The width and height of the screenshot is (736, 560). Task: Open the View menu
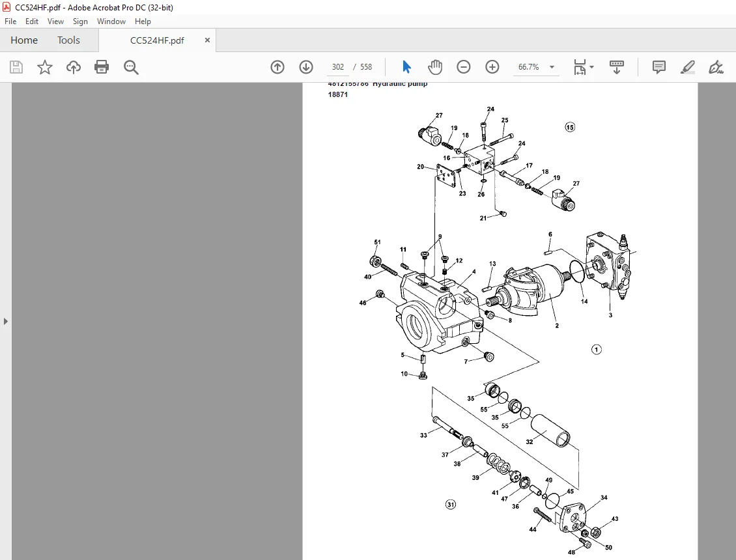[x=55, y=21]
